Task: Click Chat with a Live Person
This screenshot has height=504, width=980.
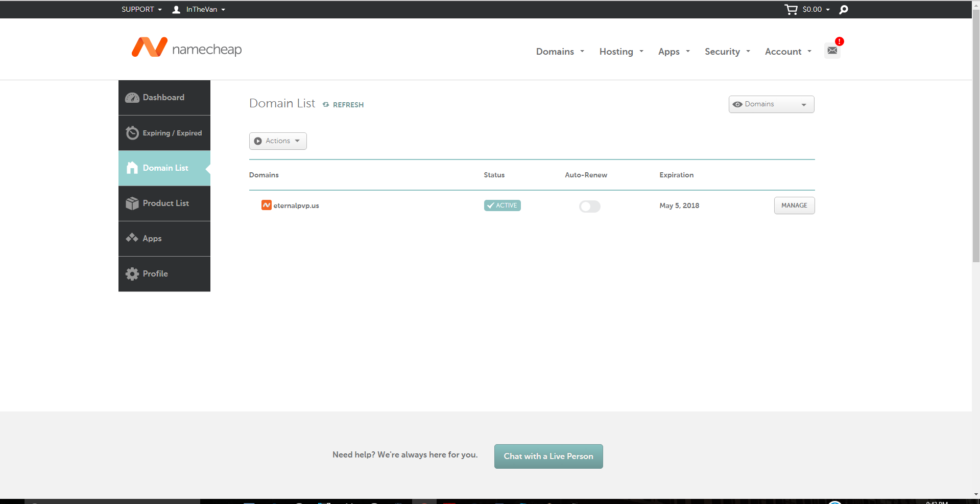Action: click(548, 456)
